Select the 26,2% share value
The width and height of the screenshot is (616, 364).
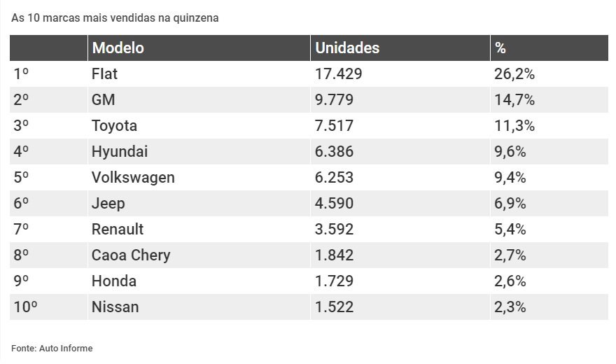pos(514,73)
